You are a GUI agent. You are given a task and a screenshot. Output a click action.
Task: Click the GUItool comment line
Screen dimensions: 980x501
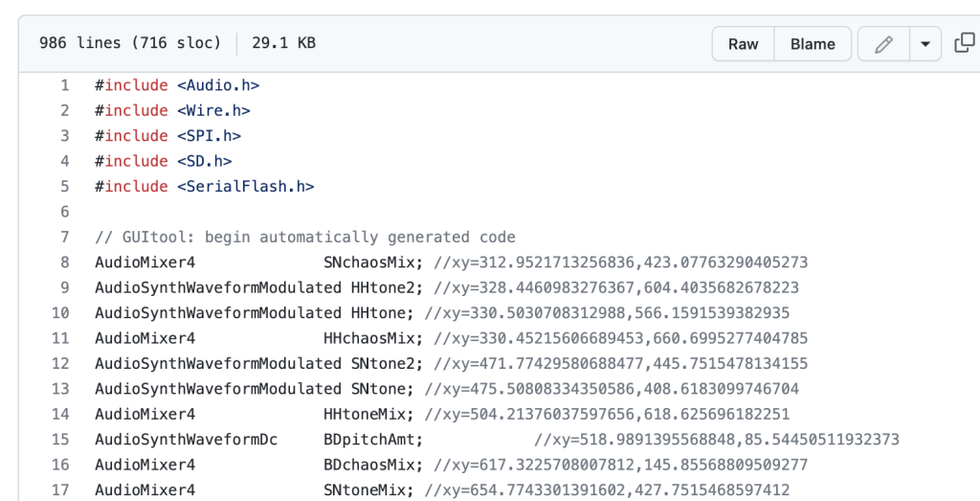tap(305, 237)
